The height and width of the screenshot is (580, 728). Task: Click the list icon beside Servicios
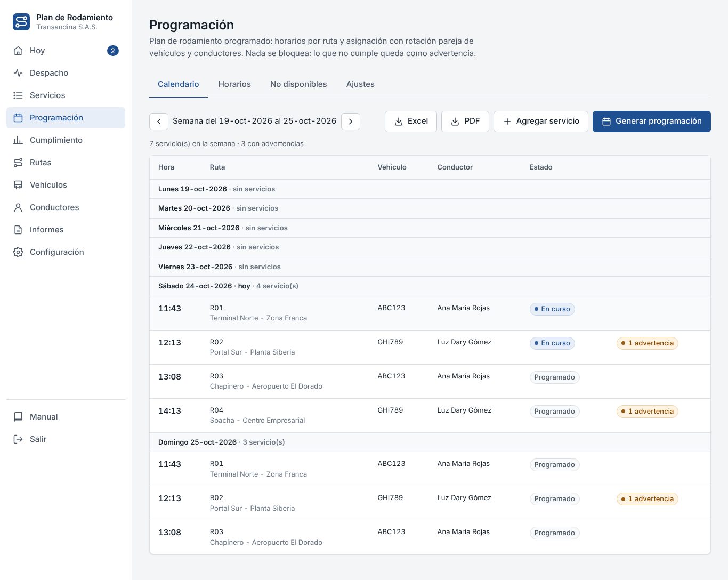coord(18,95)
